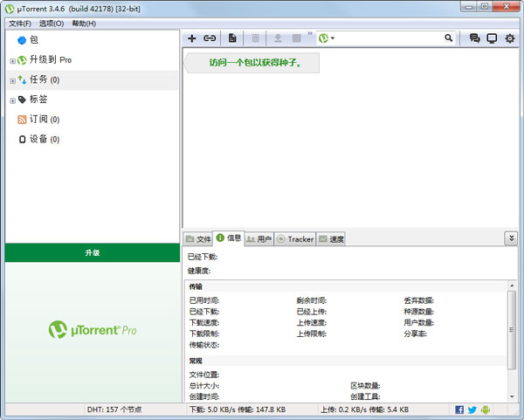Open the 文件(F) menu
Image resolution: width=524 pixels, height=420 pixels.
(x=20, y=24)
